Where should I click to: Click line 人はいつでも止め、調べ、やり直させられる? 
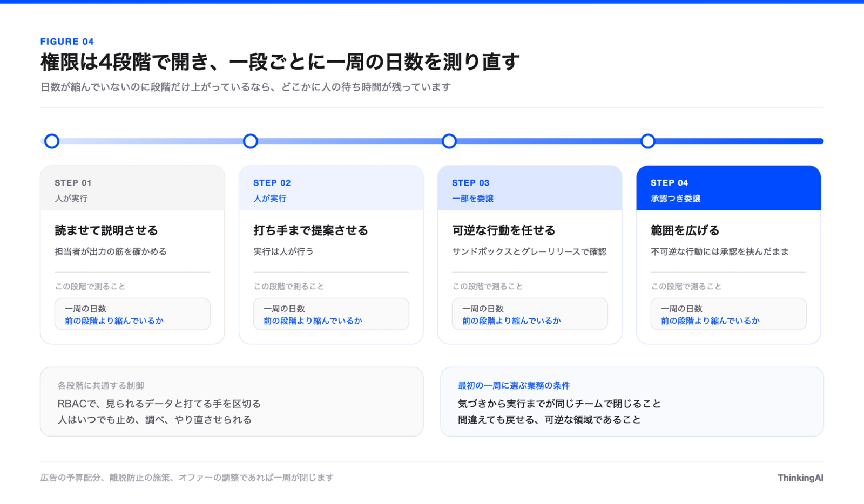tap(154, 419)
